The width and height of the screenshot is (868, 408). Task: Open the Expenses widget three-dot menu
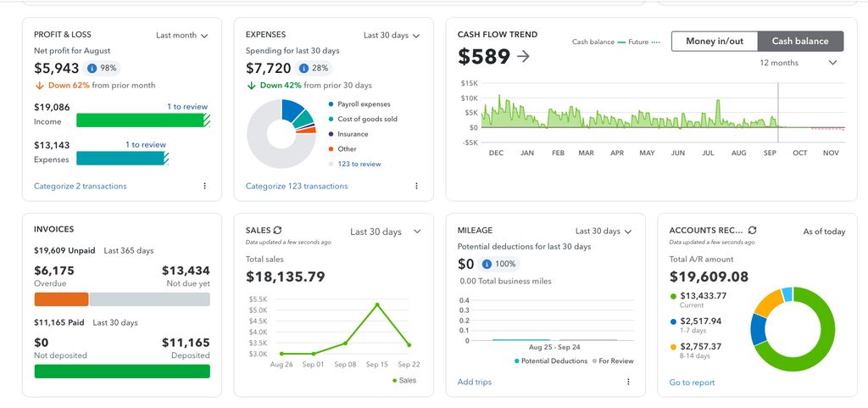click(416, 186)
